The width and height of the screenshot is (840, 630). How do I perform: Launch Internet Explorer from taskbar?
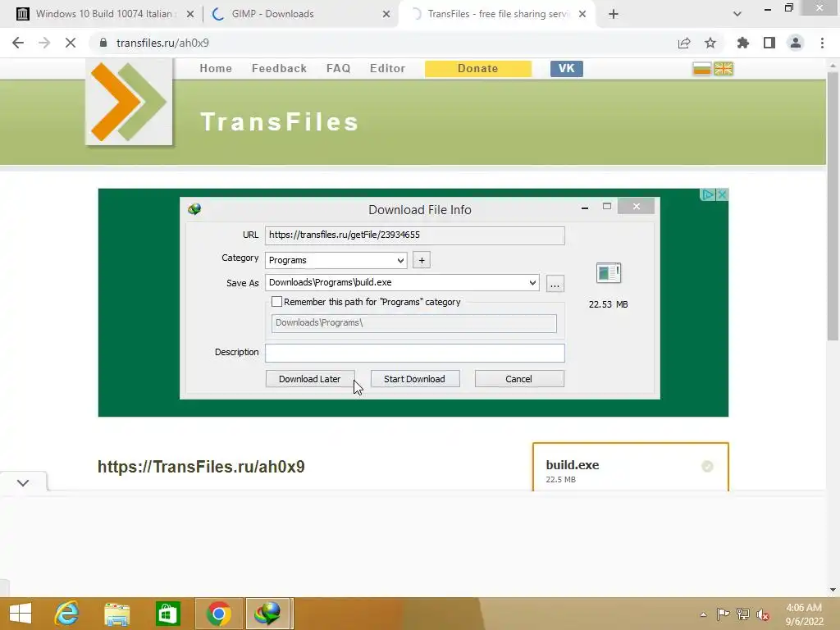pos(67,614)
